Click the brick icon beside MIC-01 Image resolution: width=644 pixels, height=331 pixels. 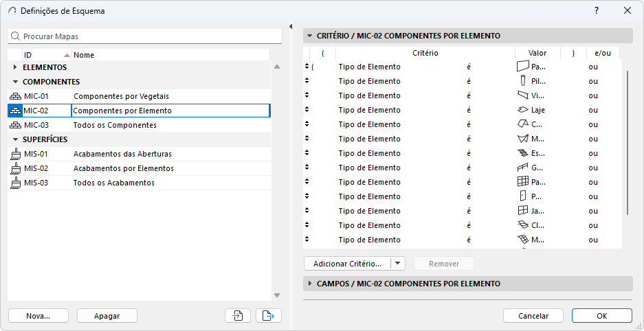tap(15, 96)
